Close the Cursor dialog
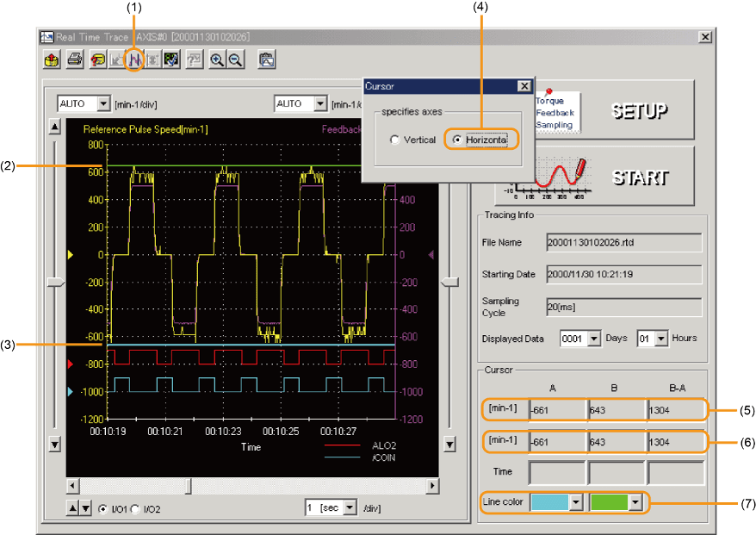 point(524,86)
